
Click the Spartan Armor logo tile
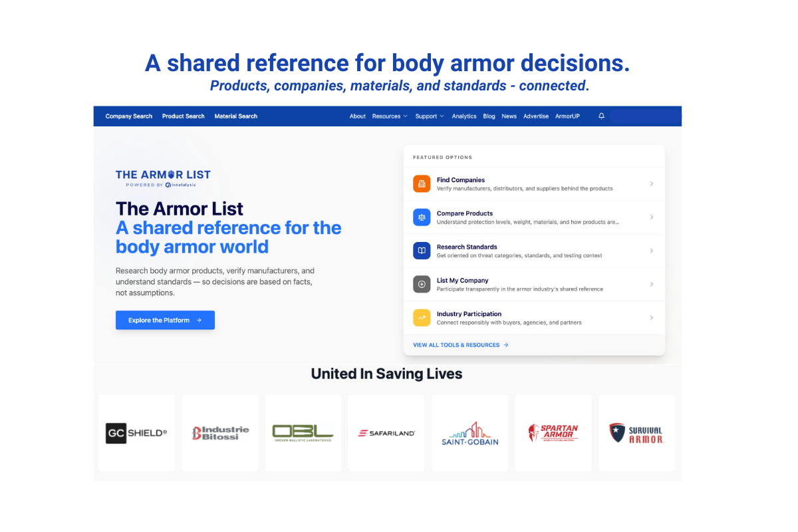coord(553,432)
